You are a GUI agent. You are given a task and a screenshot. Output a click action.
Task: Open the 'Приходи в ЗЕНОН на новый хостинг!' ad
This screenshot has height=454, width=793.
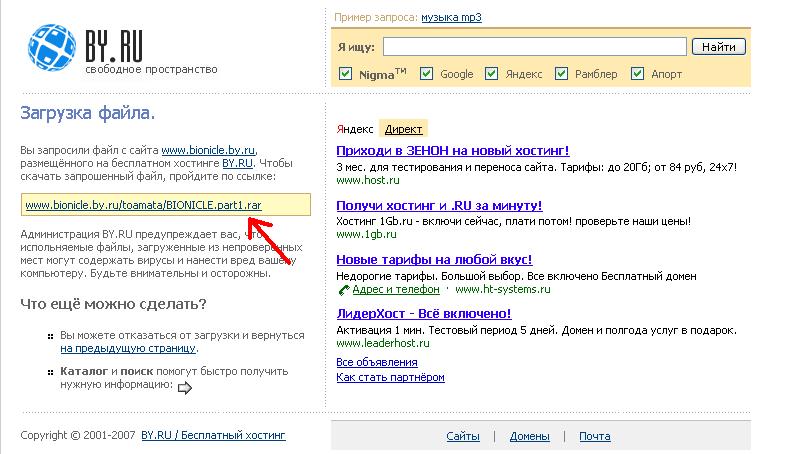[x=453, y=151]
